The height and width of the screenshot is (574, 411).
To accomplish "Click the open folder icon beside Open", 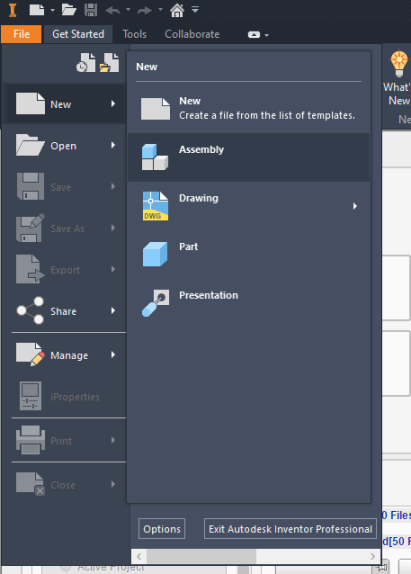I will 30,145.
